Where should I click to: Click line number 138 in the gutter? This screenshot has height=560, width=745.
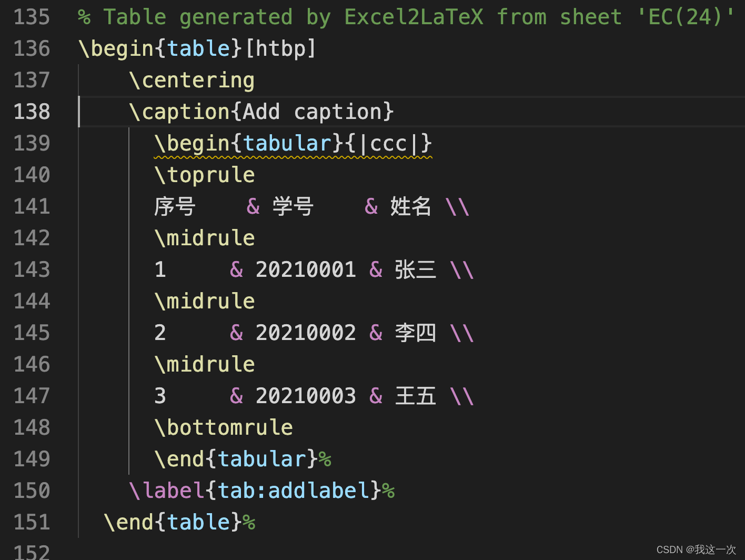(32, 112)
